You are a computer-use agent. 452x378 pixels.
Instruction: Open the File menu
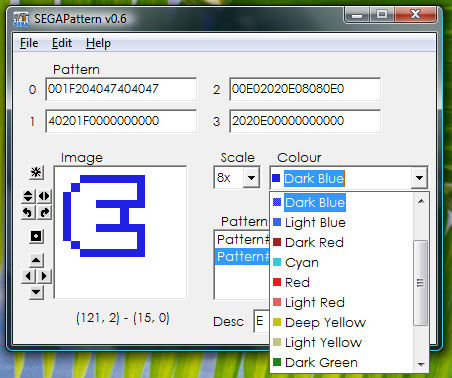tap(29, 43)
